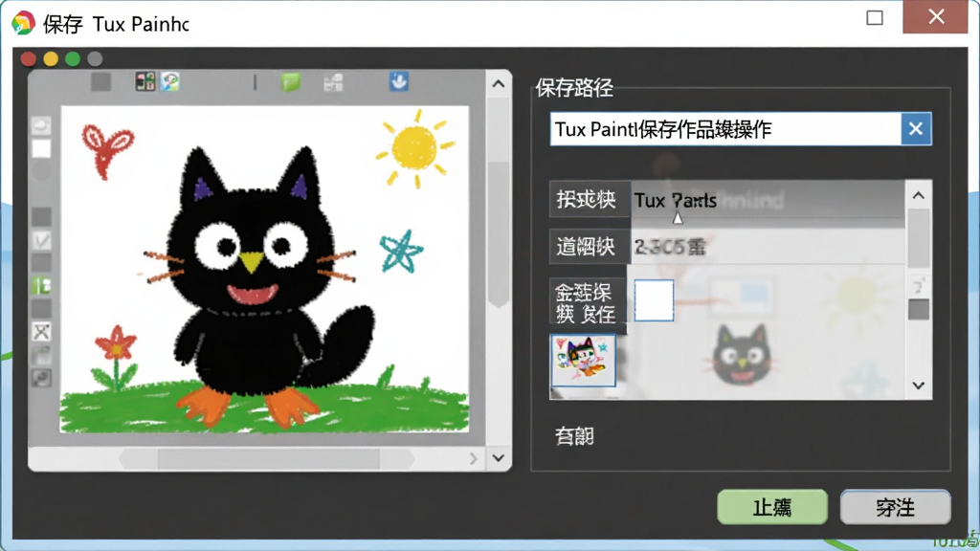Click the preview pane horizontal scrollbar thumb
Image resolution: width=980 pixels, height=551 pixels.
click(268, 459)
